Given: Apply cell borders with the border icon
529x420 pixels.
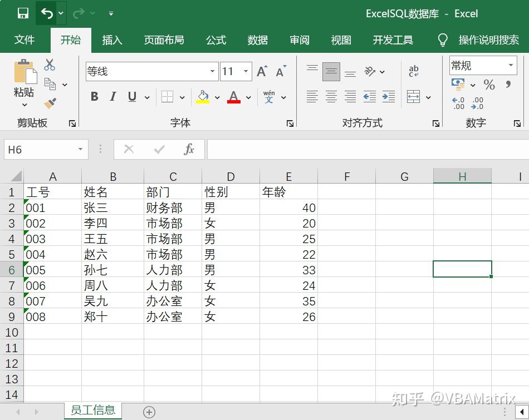Looking at the screenshot, I should [167, 97].
